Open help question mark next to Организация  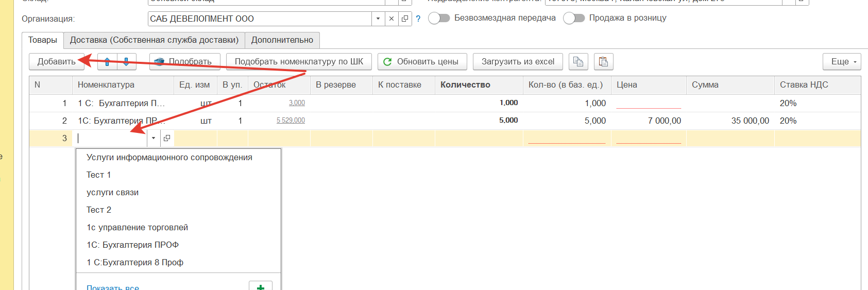click(x=418, y=19)
